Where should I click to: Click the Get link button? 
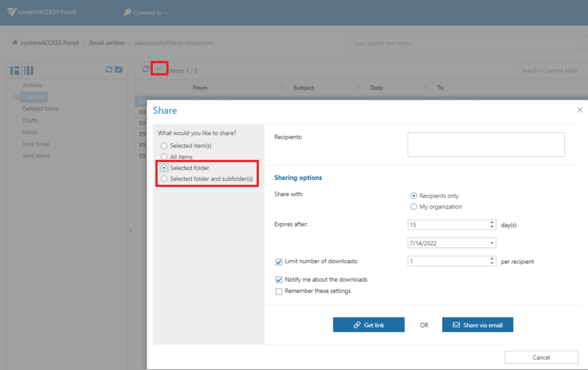pyautogui.click(x=369, y=324)
